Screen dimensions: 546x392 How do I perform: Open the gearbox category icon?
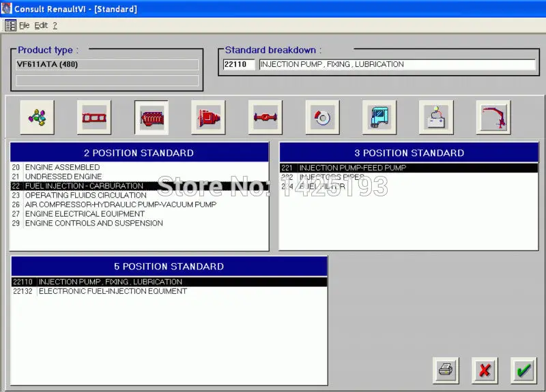tap(208, 117)
